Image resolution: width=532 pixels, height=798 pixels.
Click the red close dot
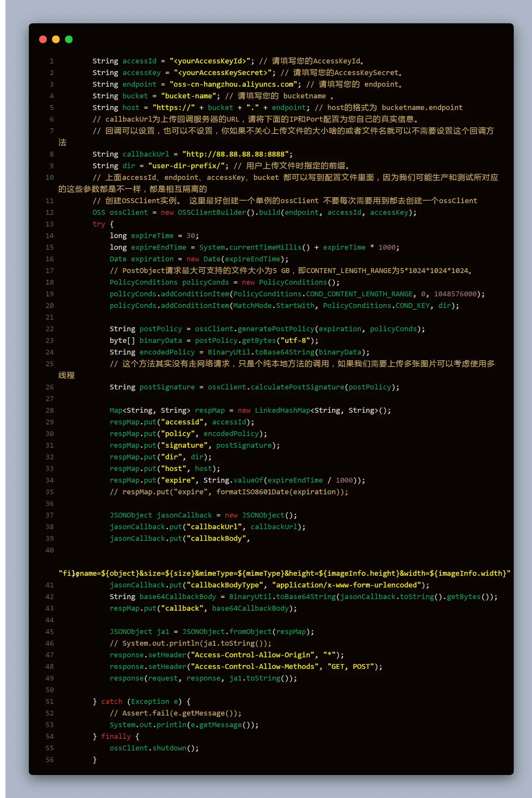[x=43, y=40]
